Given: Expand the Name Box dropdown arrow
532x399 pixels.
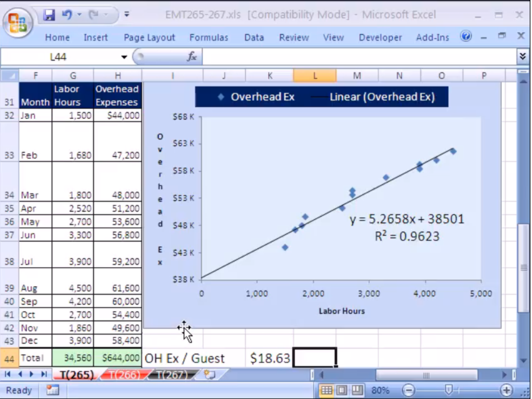Looking at the screenshot, I should (x=124, y=57).
